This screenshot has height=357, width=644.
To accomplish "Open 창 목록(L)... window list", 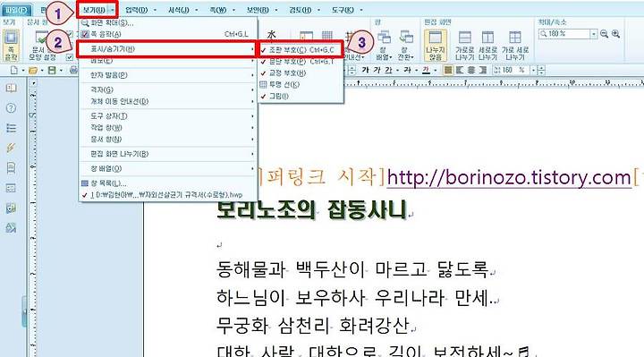I will click(167, 183).
